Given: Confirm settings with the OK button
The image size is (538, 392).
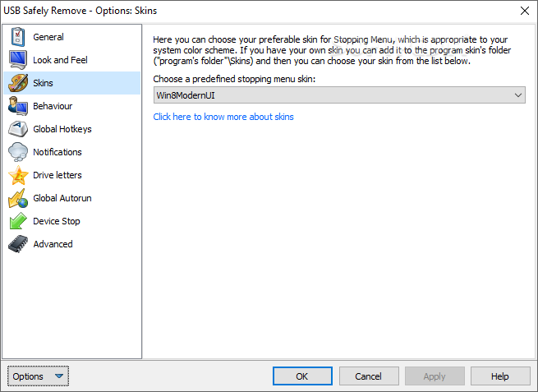Looking at the screenshot, I should pos(302,376).
